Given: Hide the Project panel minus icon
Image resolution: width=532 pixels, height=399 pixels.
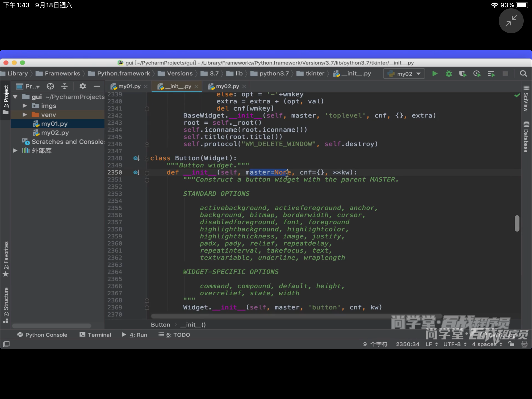Looking at the screenshot, I should click(97, 86).
